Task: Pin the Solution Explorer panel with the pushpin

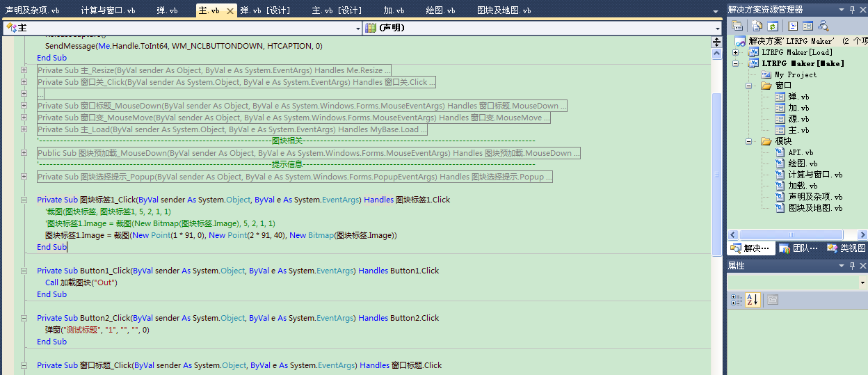Action: click(x=852, y=9)
